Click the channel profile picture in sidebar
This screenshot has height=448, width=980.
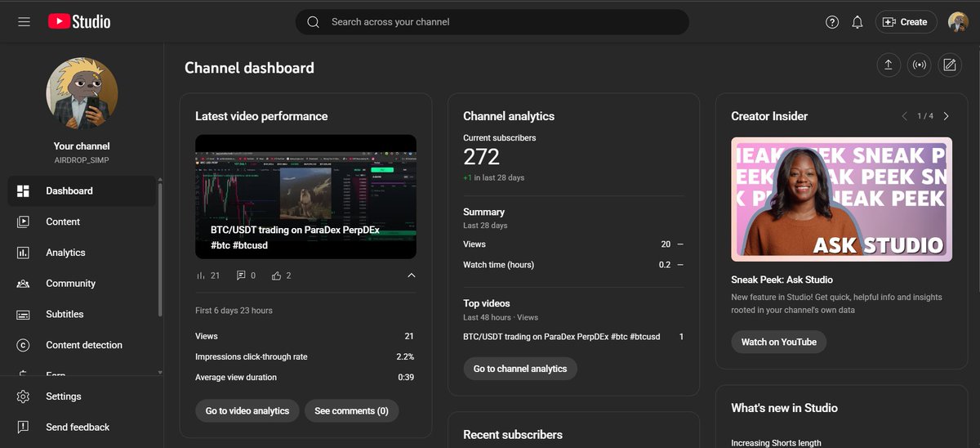[x=82, y=93]
